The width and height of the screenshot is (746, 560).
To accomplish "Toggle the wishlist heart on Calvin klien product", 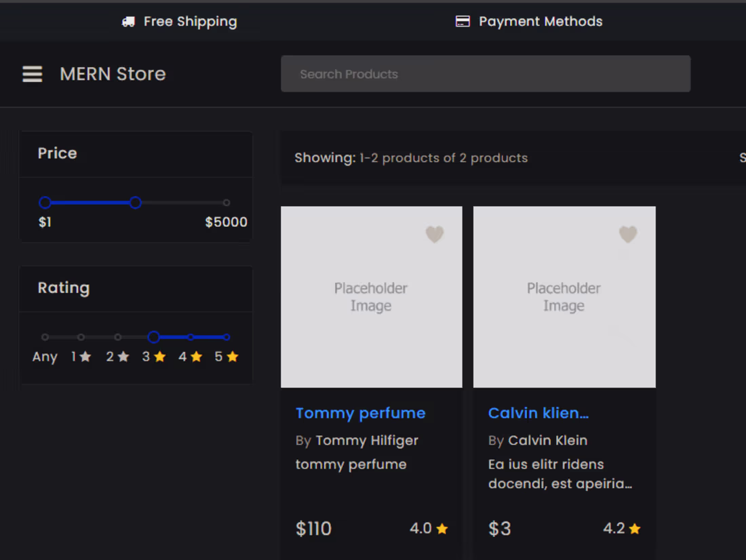I will pyautogui.click(x=627, y=235).
